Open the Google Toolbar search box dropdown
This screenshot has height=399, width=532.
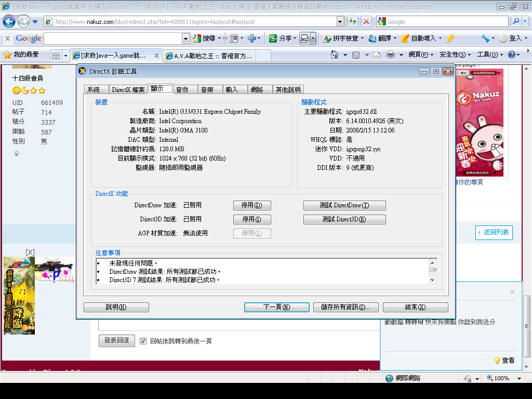(185, 38)
